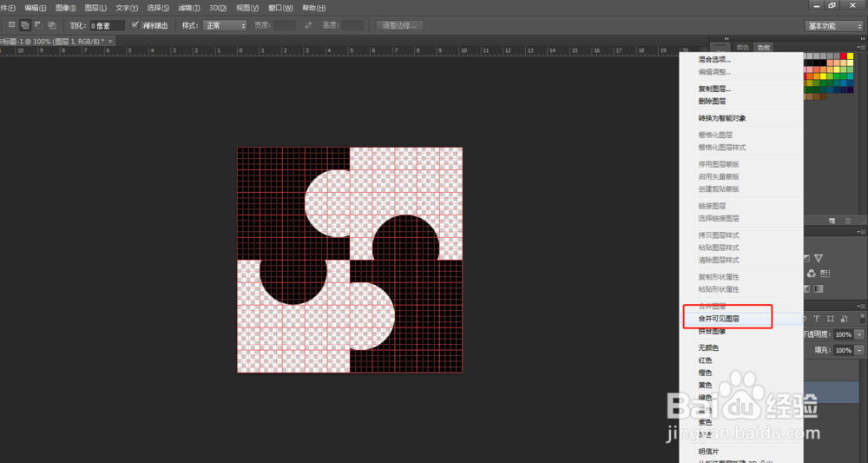Select the Subtract from Selection mode icon
The width and height of the screenshot is (868, 463).
coord(38,25)
